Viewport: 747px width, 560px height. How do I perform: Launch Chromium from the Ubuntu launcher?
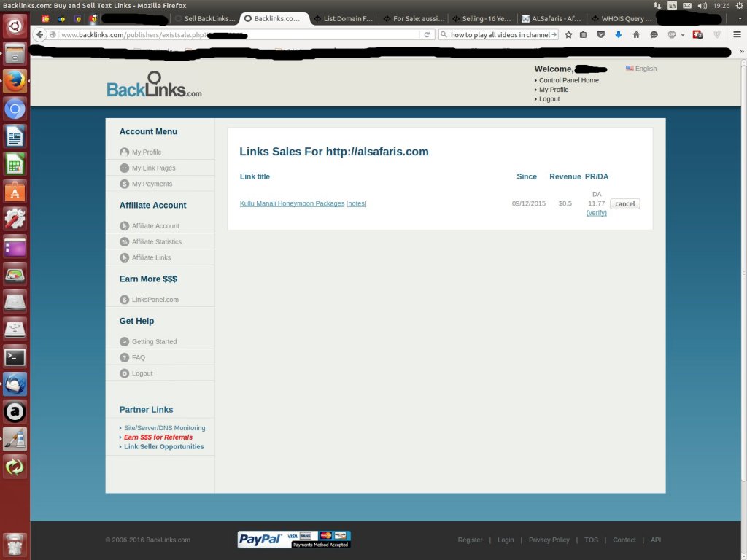(x=15, y=109)
